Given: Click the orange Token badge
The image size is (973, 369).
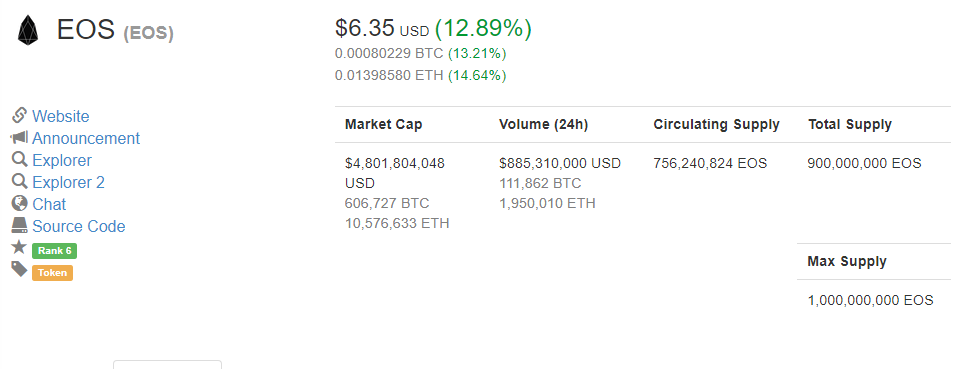Looking at the screenshot, I should 52,273.
